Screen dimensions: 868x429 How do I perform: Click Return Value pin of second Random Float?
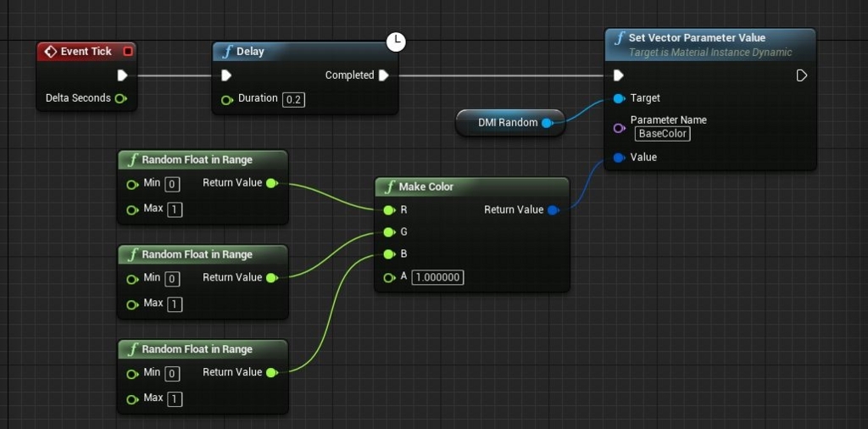click(x=272, y=278)
